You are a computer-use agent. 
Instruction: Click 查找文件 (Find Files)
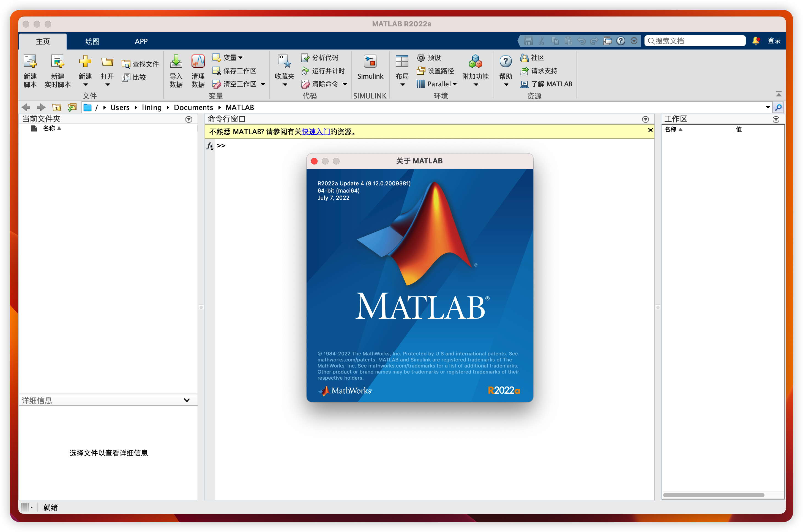coord(140,64)
